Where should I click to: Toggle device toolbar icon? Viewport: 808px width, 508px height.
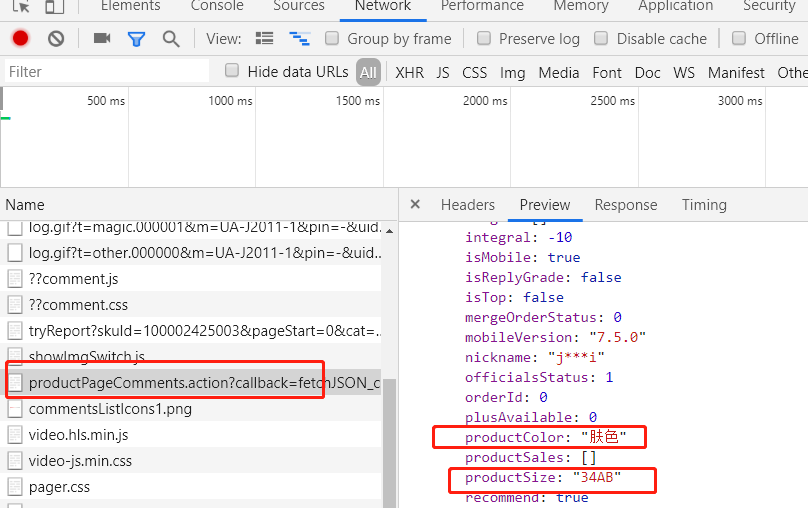[55, 6]
